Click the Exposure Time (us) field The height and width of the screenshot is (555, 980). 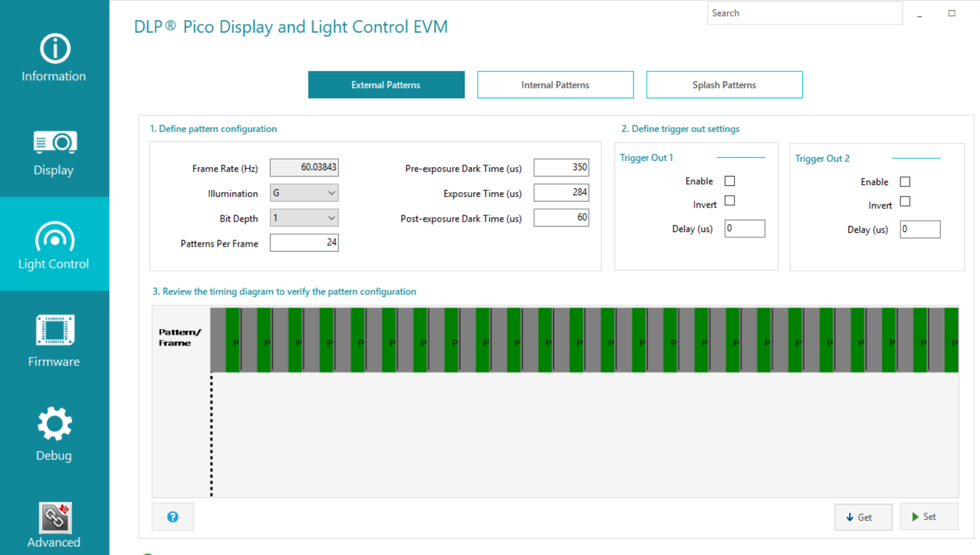(561, 193)
